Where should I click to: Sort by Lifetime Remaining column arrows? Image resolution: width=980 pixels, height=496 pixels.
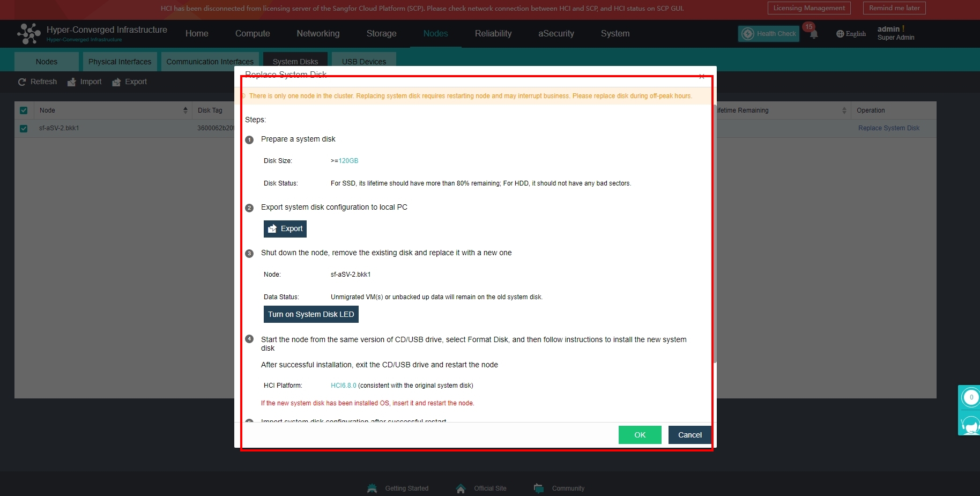[844, 110]
